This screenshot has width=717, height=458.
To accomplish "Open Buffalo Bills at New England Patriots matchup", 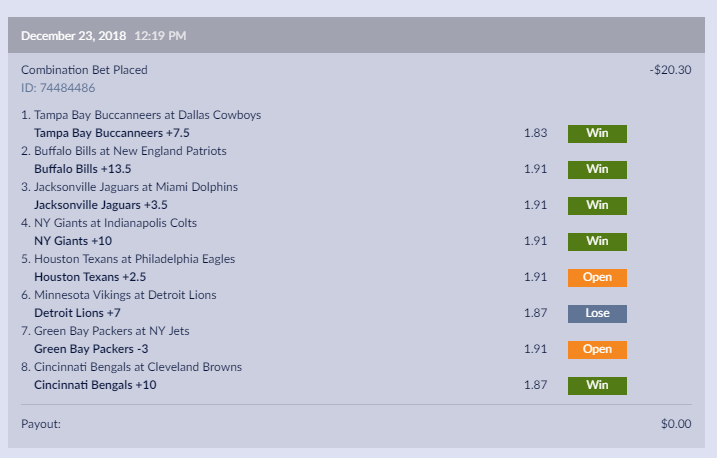I will pyautogui.click(x=130, y=151).
